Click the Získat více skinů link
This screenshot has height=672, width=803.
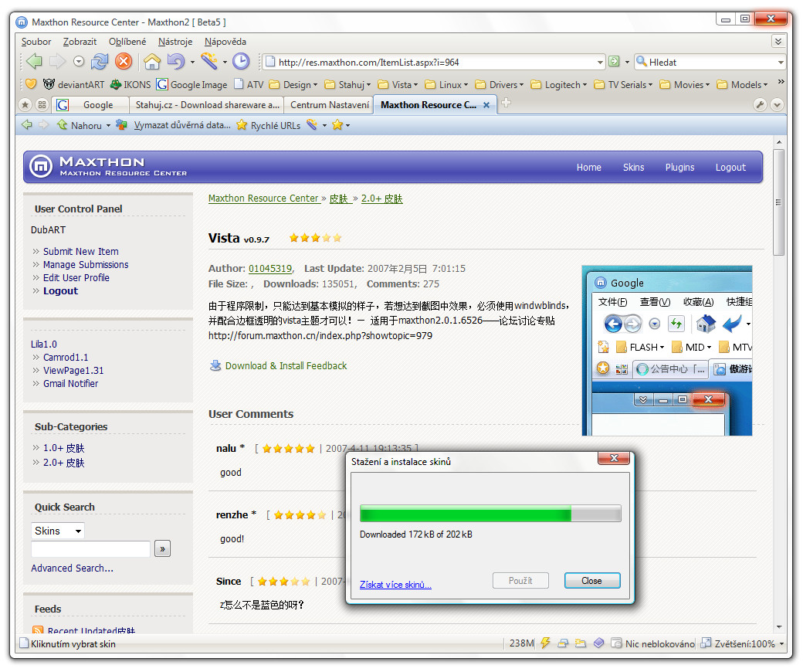(x=395, y=585)
